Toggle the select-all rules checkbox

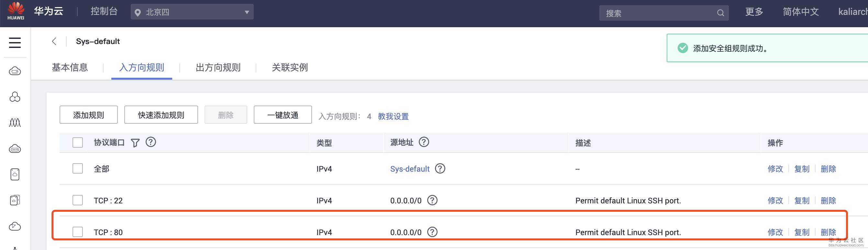click(78, 142)
